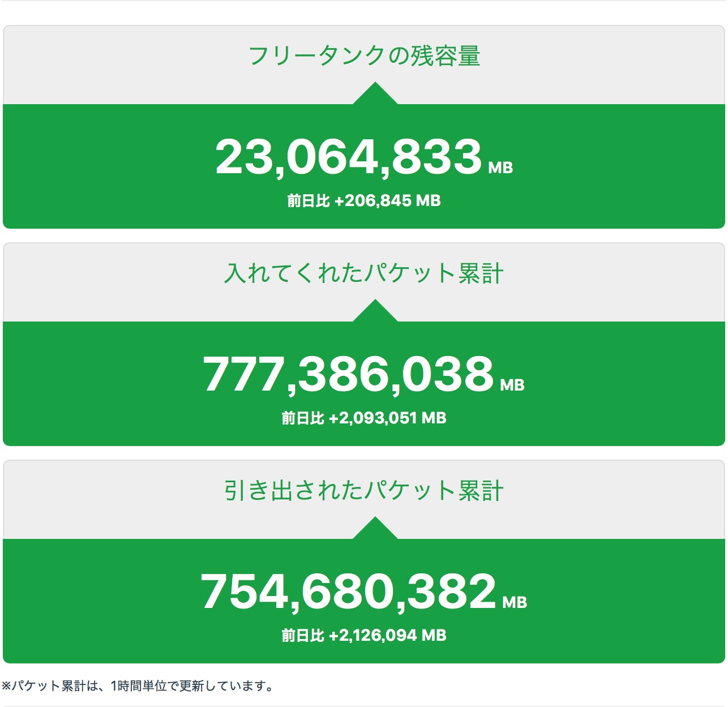Click the ※ mark starting the footnote
The height and width of the screenshot is (707, 728).
(x=6, y=687)
